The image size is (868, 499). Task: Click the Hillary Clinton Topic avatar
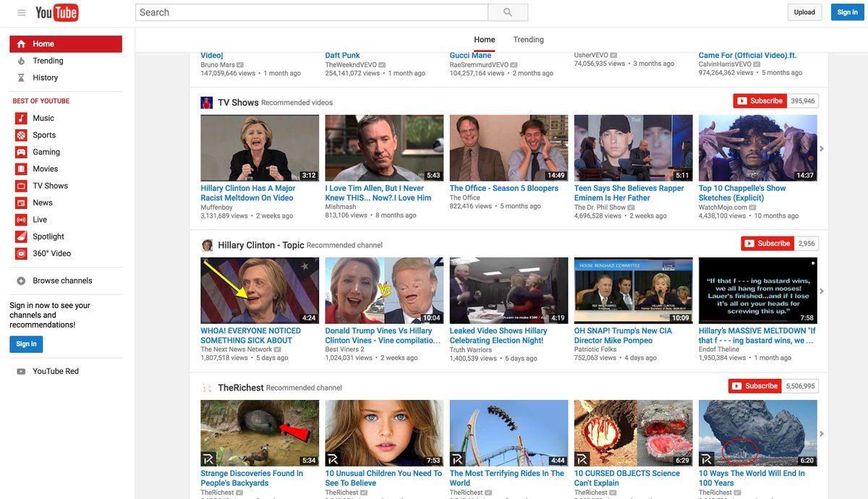click(206, 244)
